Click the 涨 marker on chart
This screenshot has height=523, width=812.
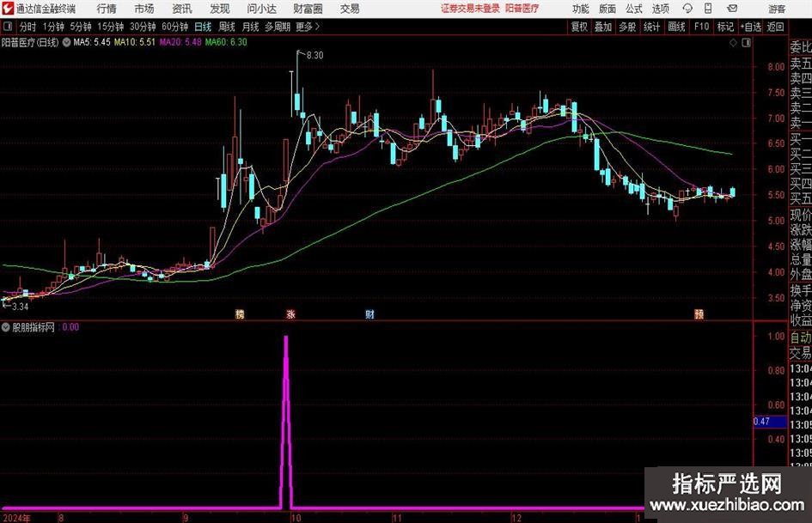290,313
